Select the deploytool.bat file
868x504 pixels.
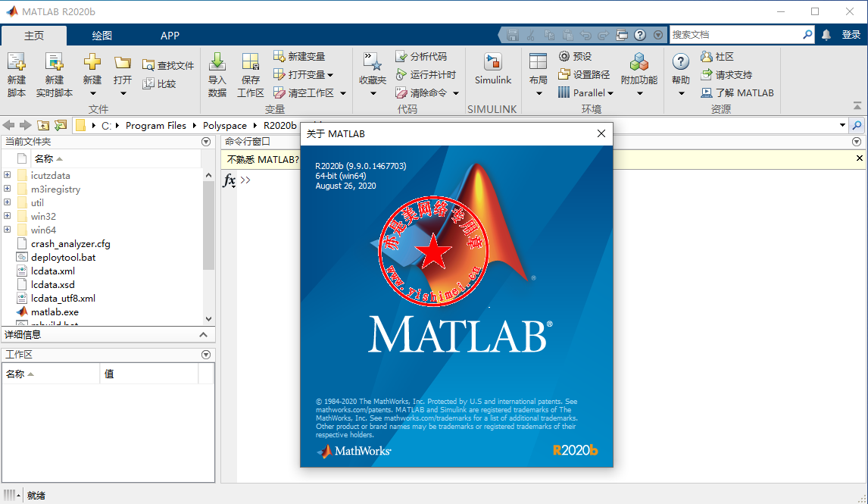point(63,257)
